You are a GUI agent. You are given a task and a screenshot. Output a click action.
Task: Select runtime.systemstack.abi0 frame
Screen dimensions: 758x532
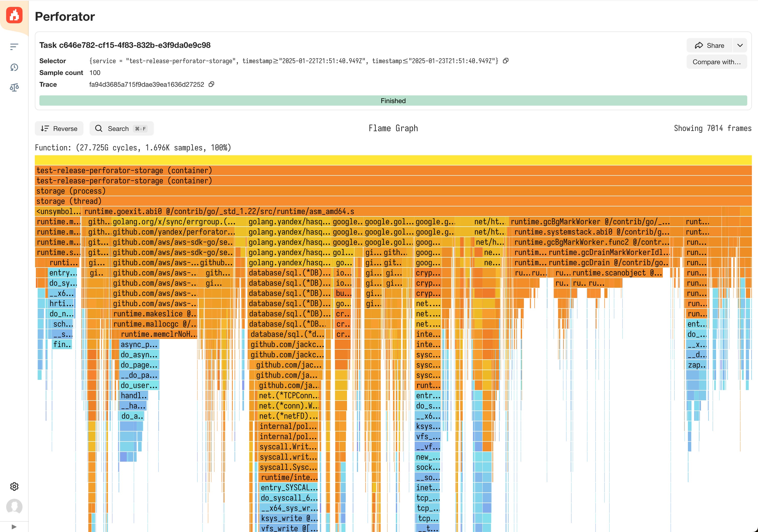click(592, 232)
